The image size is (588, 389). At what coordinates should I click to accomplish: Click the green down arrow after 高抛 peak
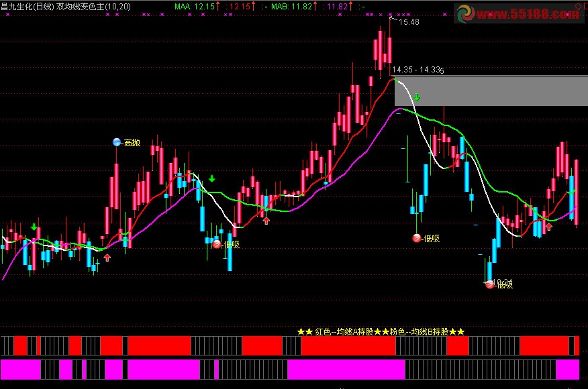(x=212, y=179)
